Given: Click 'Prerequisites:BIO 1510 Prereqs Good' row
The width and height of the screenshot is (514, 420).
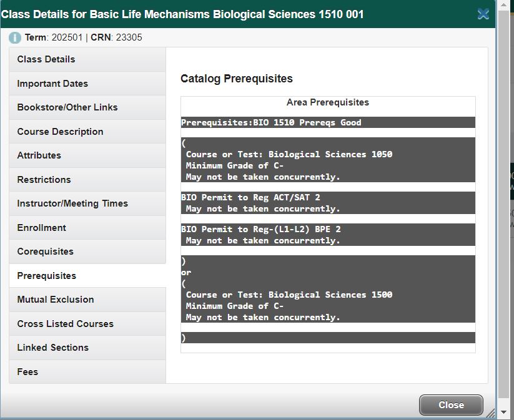Looking at the screenshot, I should tap(328, 122).
